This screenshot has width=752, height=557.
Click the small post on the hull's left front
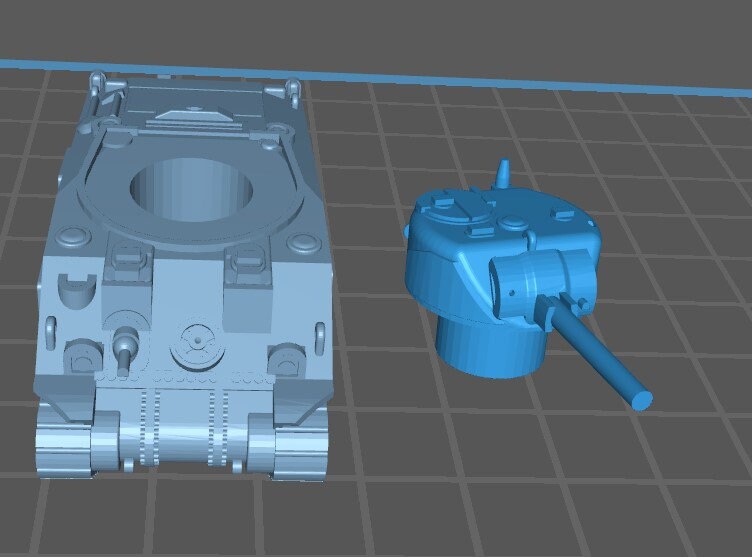point(124,350)
